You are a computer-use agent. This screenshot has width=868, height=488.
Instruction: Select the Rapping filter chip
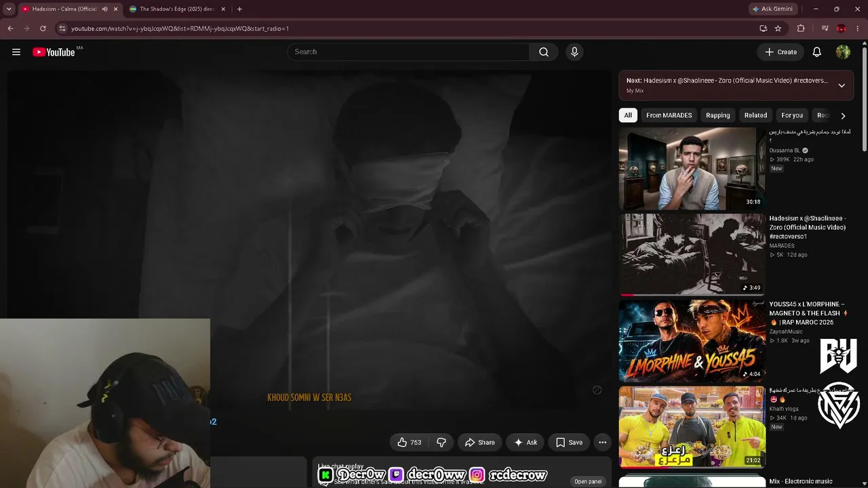click(x=717, y=115)
